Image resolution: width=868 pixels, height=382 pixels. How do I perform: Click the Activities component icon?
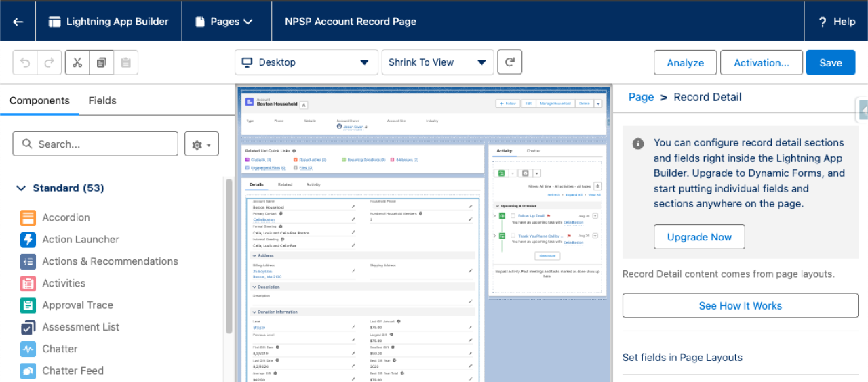click(x=28, y=283)
